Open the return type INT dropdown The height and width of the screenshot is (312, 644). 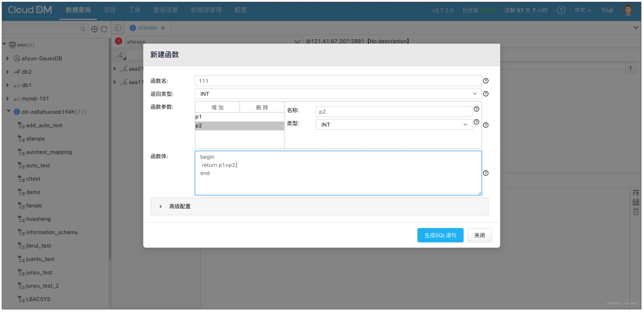click(x=338, y=94)
